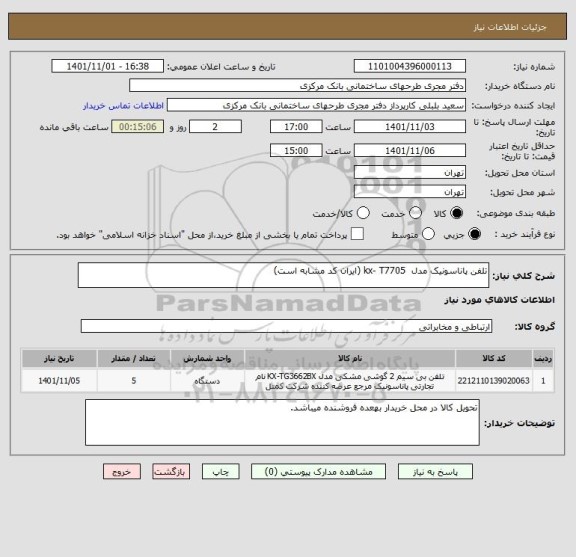Click the need date cell 1401/11/05
Viewport: 576px width, 557px height.
pos(59,381)
